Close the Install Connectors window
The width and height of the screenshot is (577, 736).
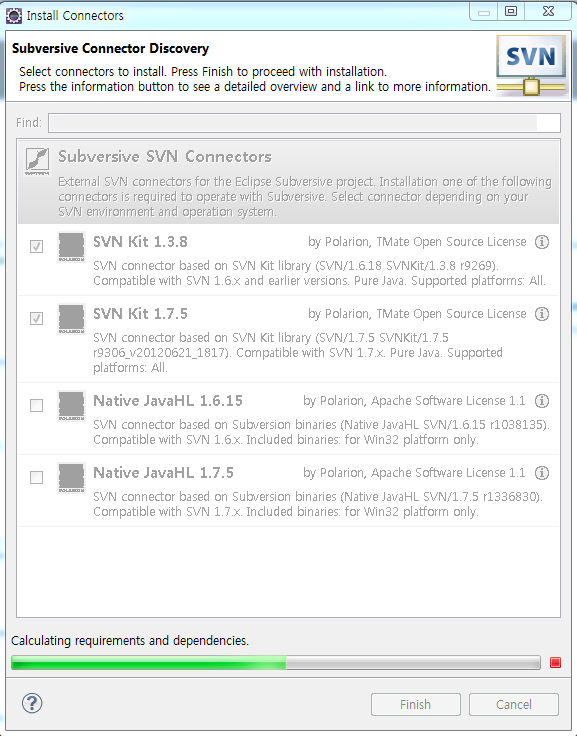[548, 12]
